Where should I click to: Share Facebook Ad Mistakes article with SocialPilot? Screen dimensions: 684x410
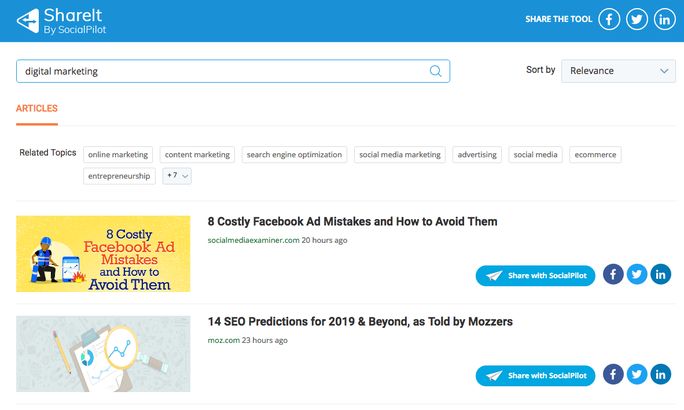[535, 276]
